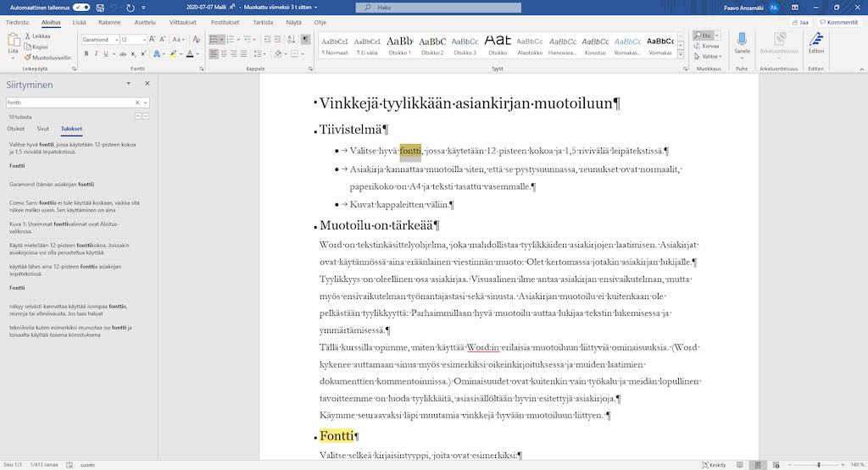Click the Jaa share button
Image resolution: width=868 pixels, height=470 pixels.
coord(800,22)
